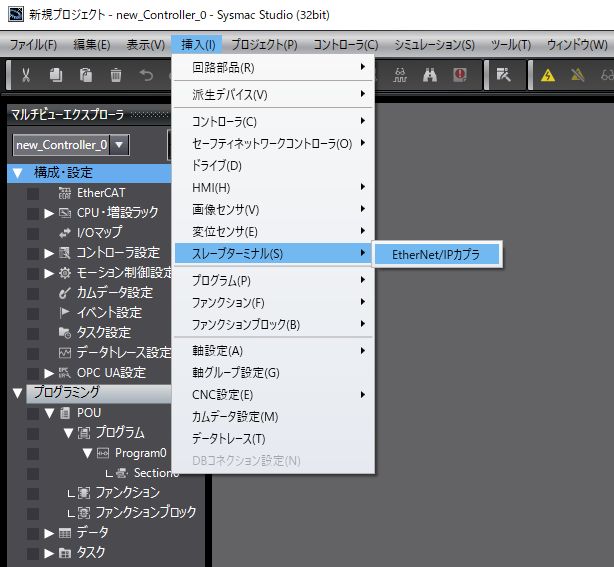Expand the コントローラ設定 node
The height and width of the screenshot is (567, 614).
coord(49,253)
